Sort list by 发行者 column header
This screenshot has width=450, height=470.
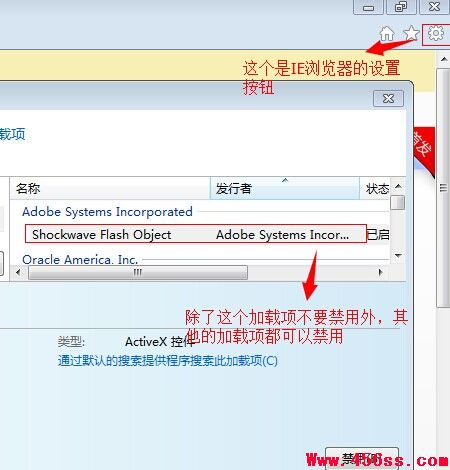point(285,188)
